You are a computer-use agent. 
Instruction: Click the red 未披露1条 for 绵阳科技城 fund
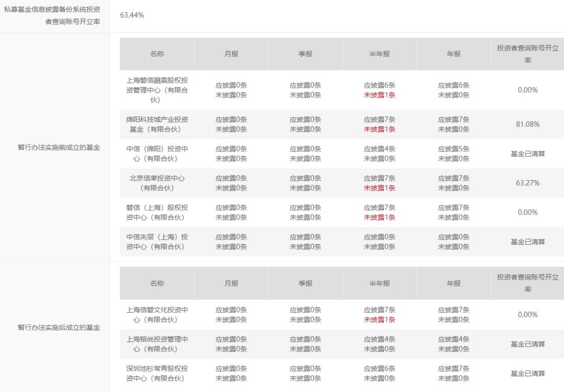379,129
